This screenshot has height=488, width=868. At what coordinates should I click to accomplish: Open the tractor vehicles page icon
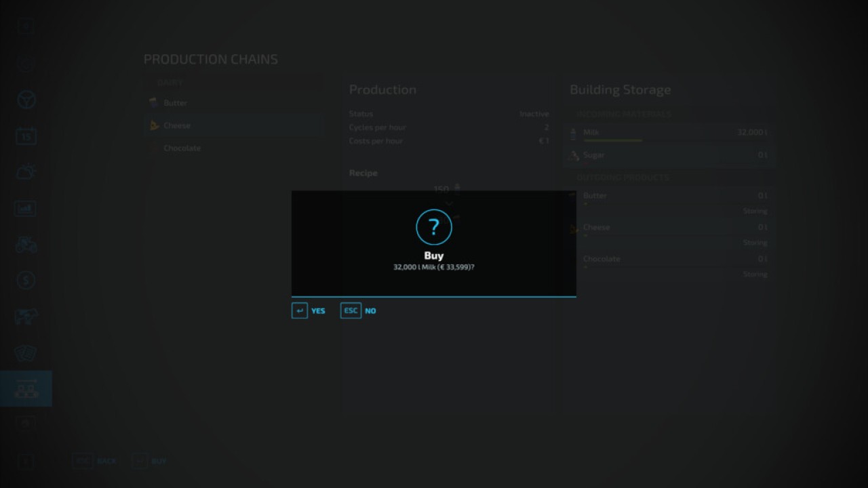click(x=26, y=245)
